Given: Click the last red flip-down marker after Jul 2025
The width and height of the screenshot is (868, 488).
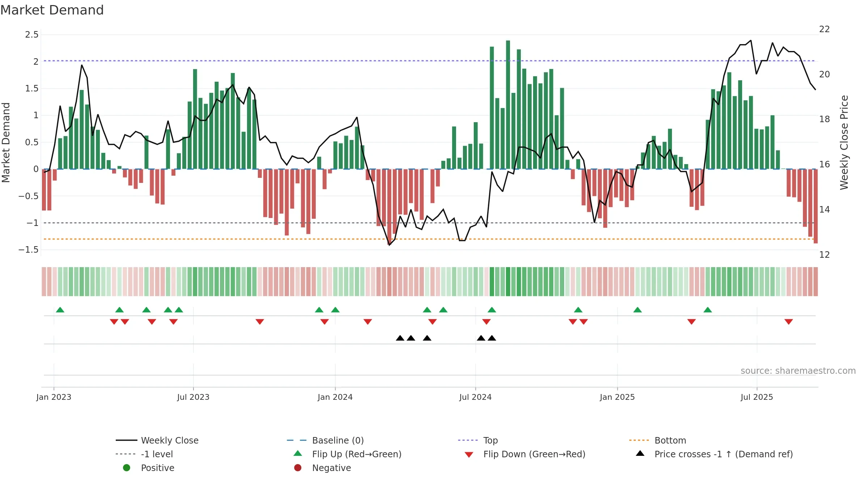Looking at the screenshot, I should (x=789, y=322).
